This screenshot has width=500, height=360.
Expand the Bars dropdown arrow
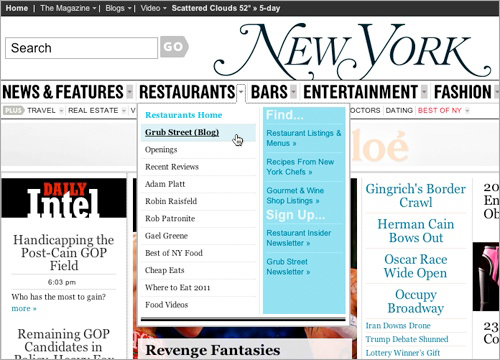(x=293, y=92)
